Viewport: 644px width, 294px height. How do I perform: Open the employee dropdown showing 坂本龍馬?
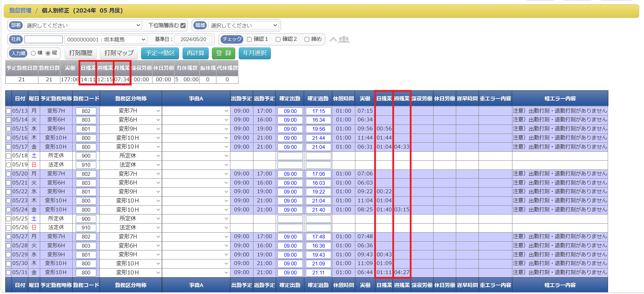pyautogui.click(x=106, y=39)
